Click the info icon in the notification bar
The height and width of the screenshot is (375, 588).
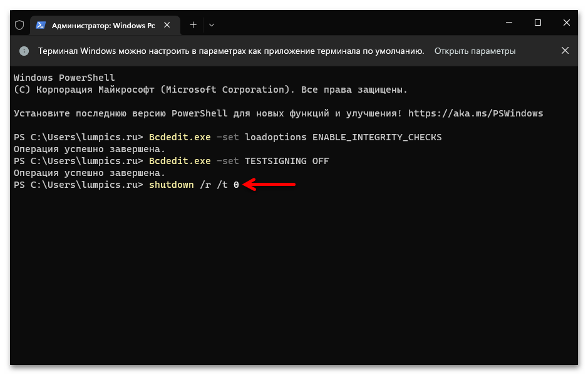(x=24, y=51)
